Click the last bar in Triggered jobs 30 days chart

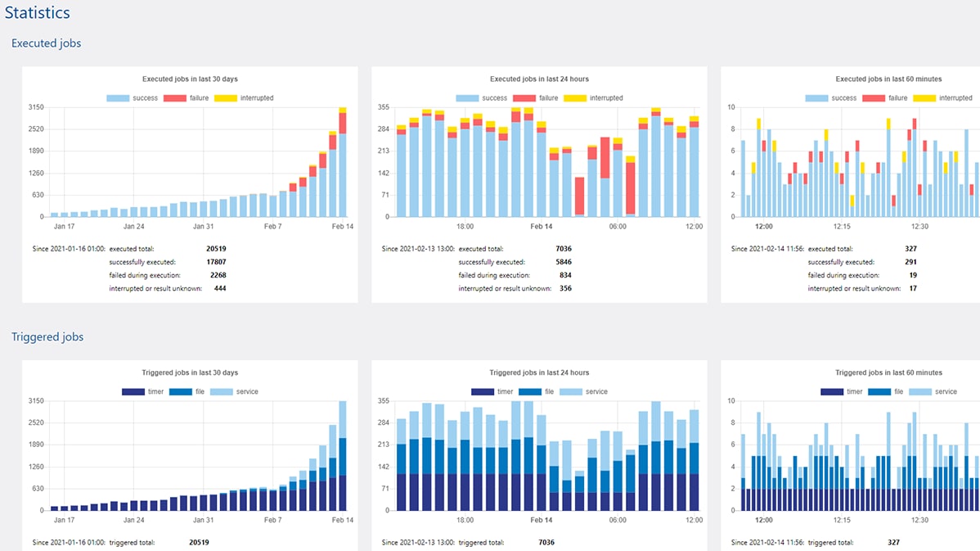(x=343, y=458)
